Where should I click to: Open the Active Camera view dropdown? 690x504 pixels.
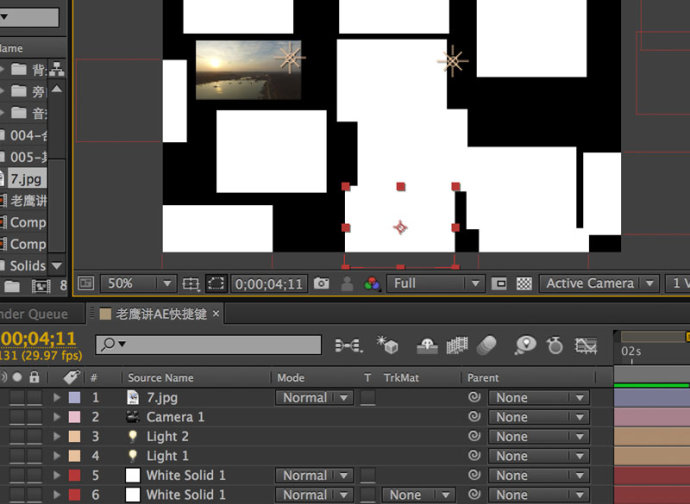(599, 283)
